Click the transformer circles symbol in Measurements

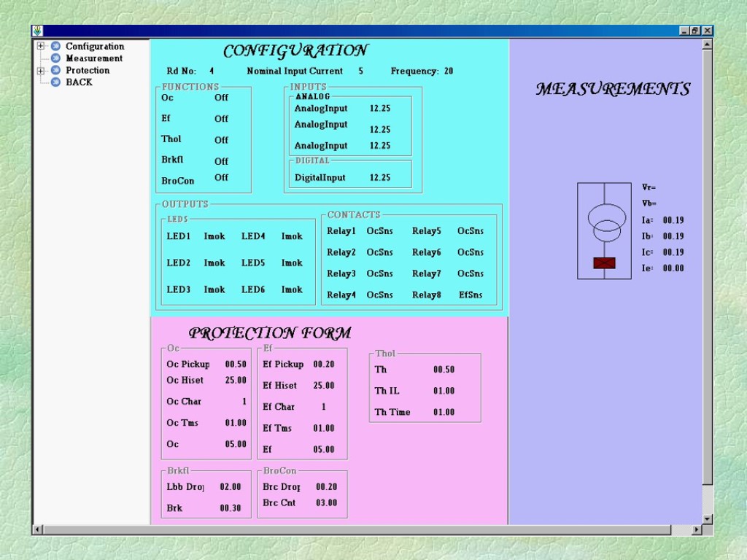[606, 223]
